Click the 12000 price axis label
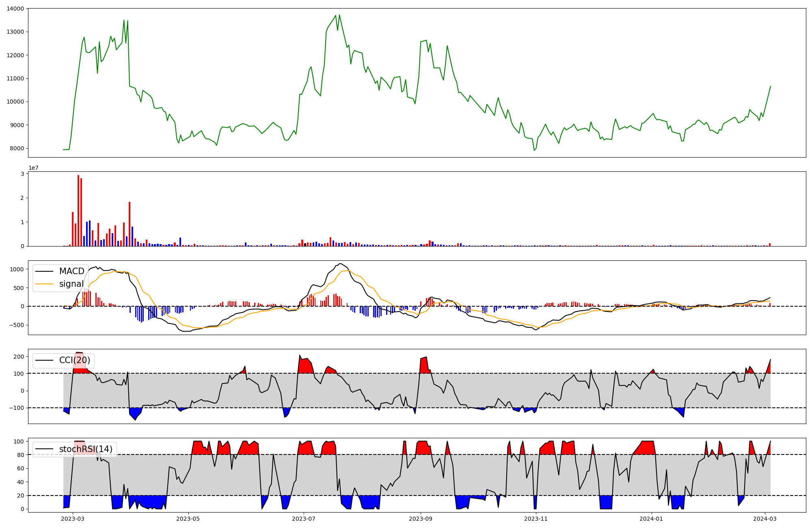812x528 pixels. click(15, 55)
